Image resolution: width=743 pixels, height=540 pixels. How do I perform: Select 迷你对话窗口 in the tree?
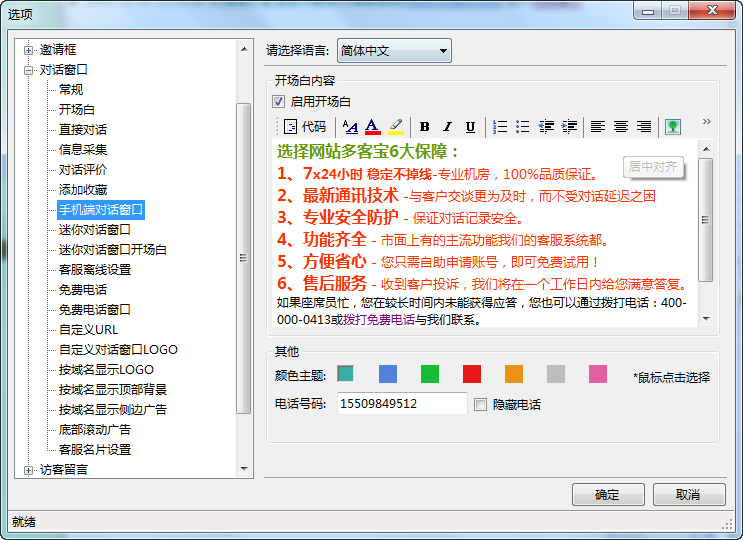click(x=95, y=230)
